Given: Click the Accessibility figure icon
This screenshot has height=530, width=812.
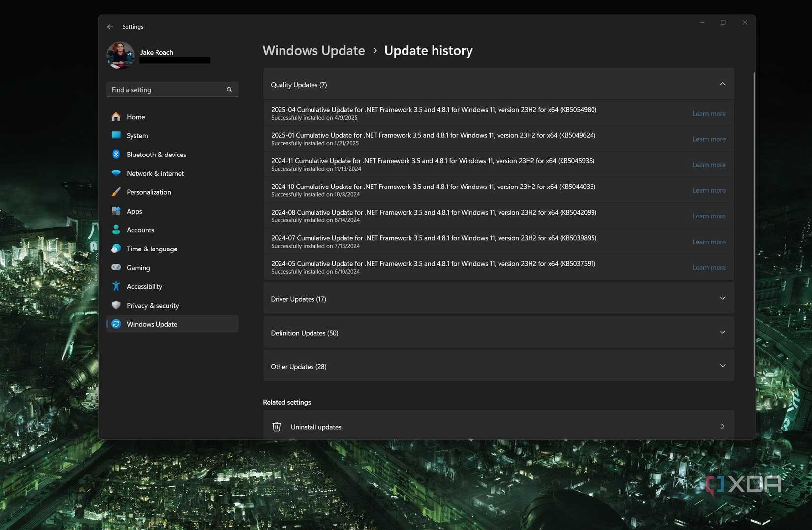Looking at the screenshot, I should (x=116, y=286).
